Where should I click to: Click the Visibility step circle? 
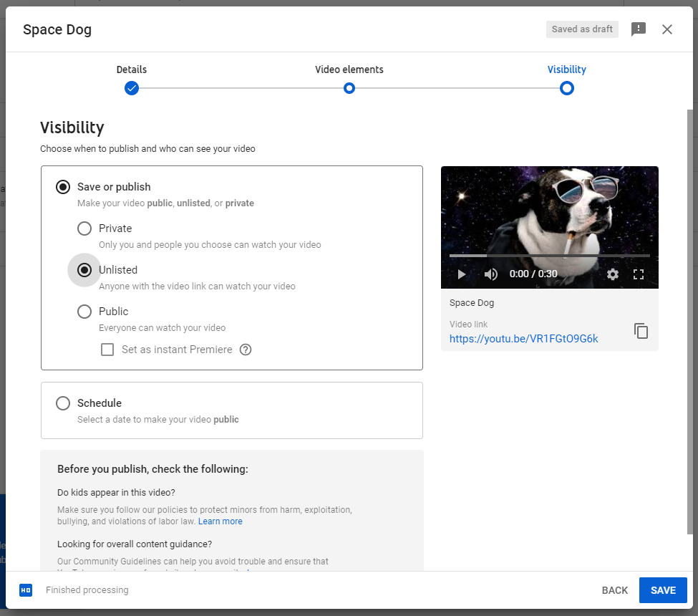click(567, 88)
